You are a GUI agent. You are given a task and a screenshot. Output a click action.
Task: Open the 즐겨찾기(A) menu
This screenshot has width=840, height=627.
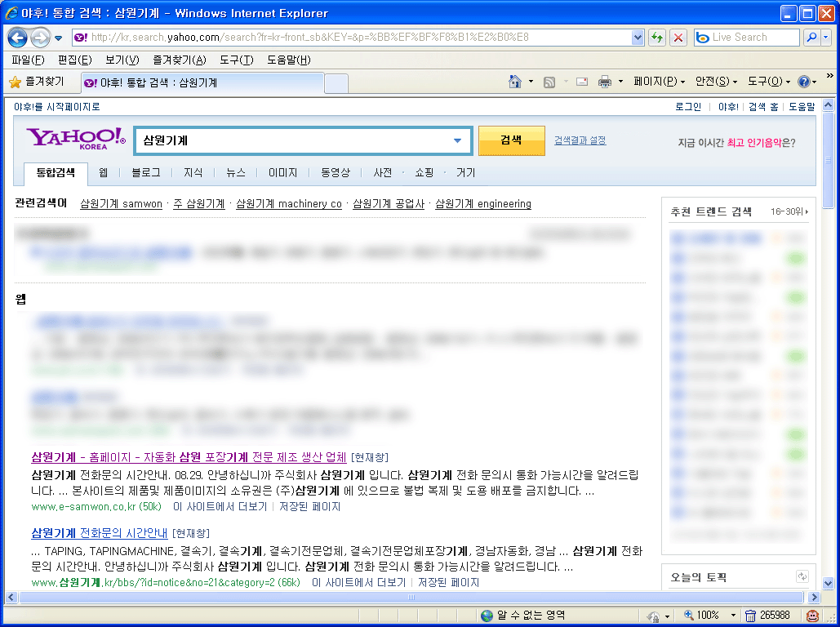179,60
